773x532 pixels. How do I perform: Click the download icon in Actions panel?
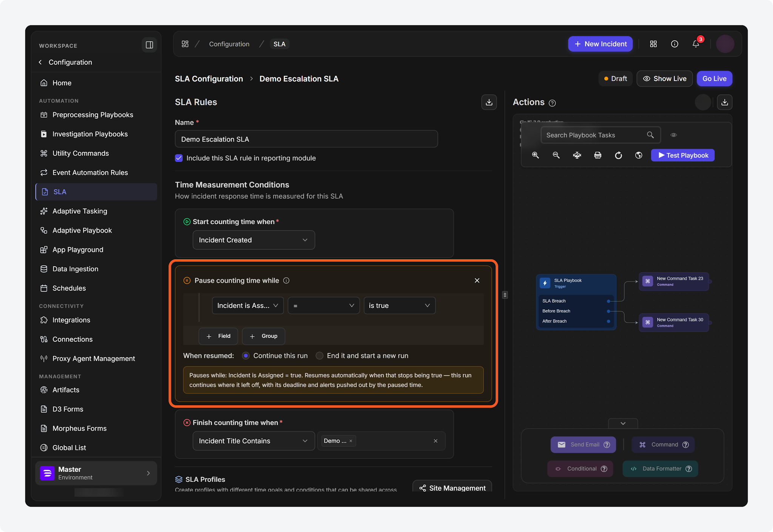725,102
